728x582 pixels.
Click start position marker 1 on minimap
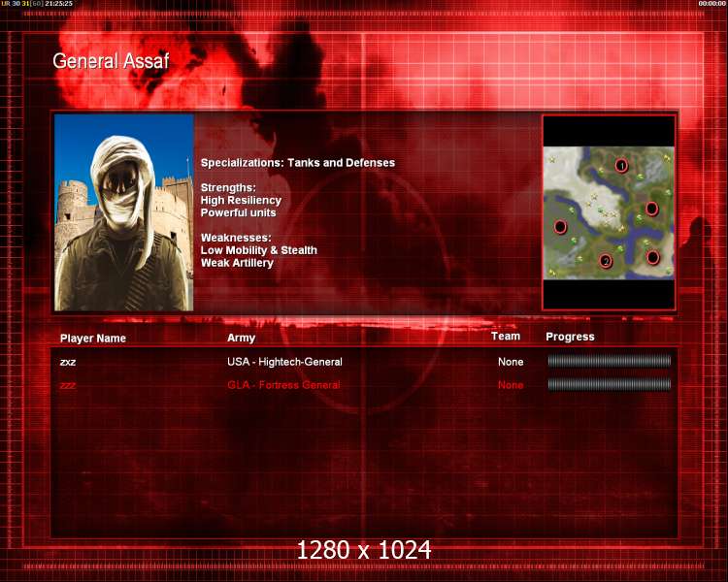[621, 165]
